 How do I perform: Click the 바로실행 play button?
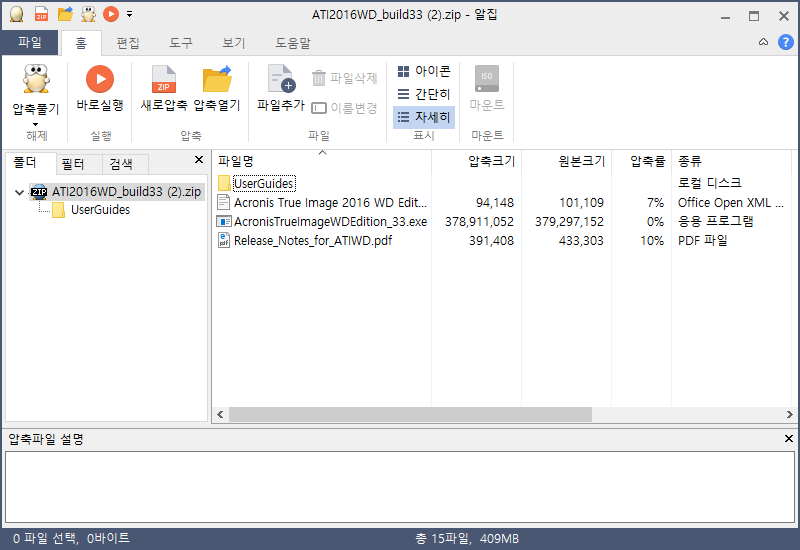click(x=100, y=88)
